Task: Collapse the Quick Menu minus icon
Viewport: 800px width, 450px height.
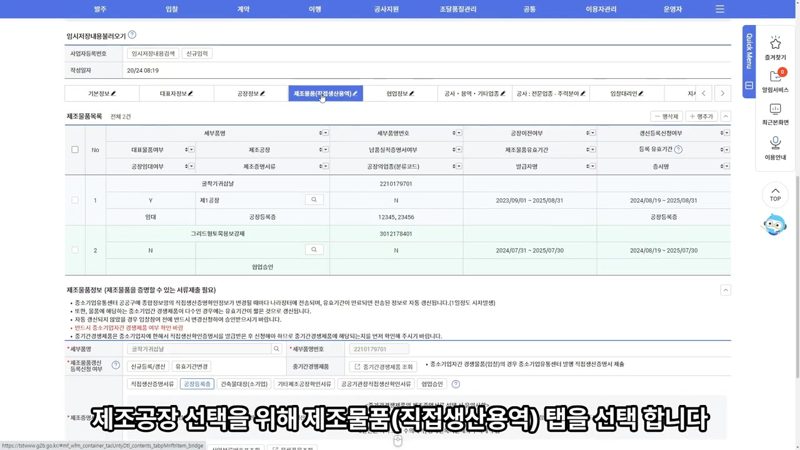Action: [x=748, y=85]
